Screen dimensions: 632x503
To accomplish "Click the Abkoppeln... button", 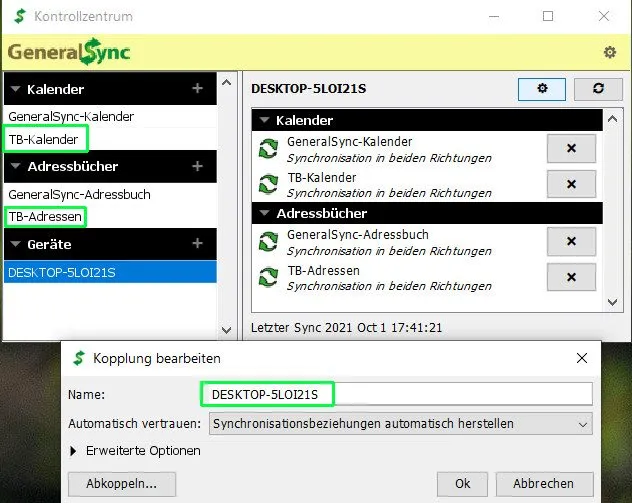I will pos(122,484).
